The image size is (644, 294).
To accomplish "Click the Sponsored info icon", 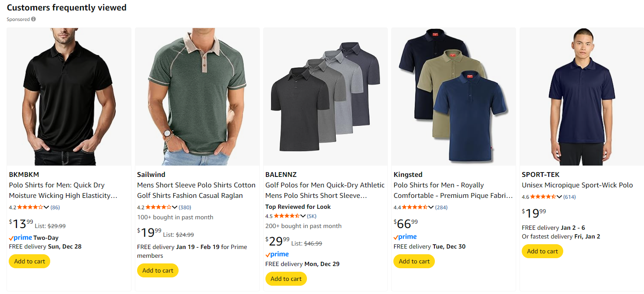I will (x=34, y=19).
